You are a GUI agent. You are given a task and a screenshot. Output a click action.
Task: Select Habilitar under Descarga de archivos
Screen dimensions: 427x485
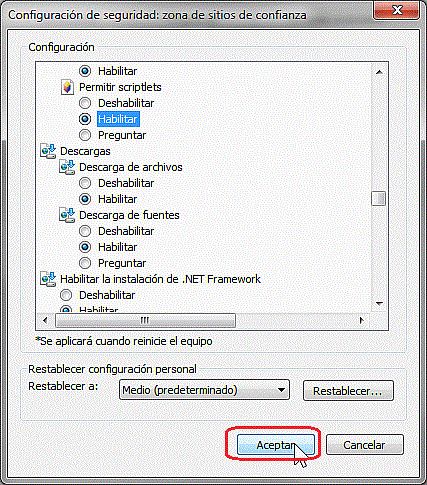click(x=85, y=199)
